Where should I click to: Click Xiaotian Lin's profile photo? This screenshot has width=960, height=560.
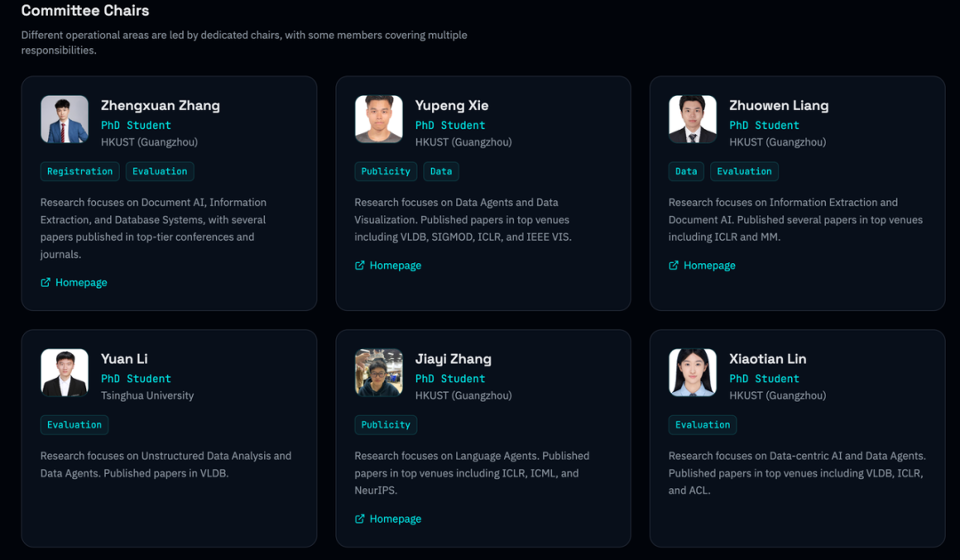coord(692,372)
